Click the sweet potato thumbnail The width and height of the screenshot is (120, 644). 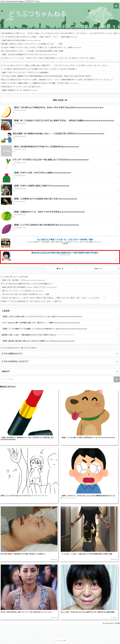[x=6, y=229]
